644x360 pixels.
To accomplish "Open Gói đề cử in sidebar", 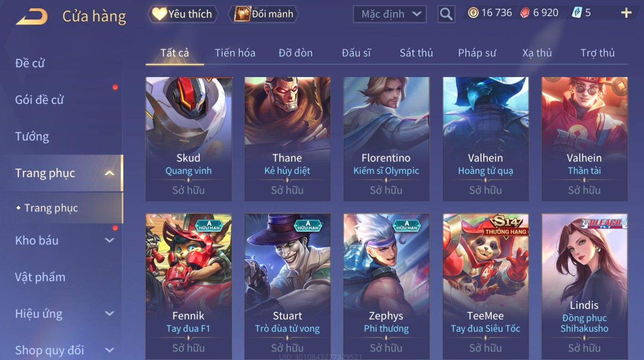I will 39,100.
